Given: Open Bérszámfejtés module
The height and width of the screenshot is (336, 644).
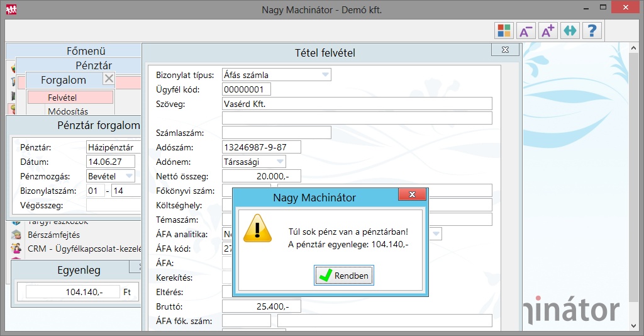Looking at the screenshot, I should [x=54, y=235].
